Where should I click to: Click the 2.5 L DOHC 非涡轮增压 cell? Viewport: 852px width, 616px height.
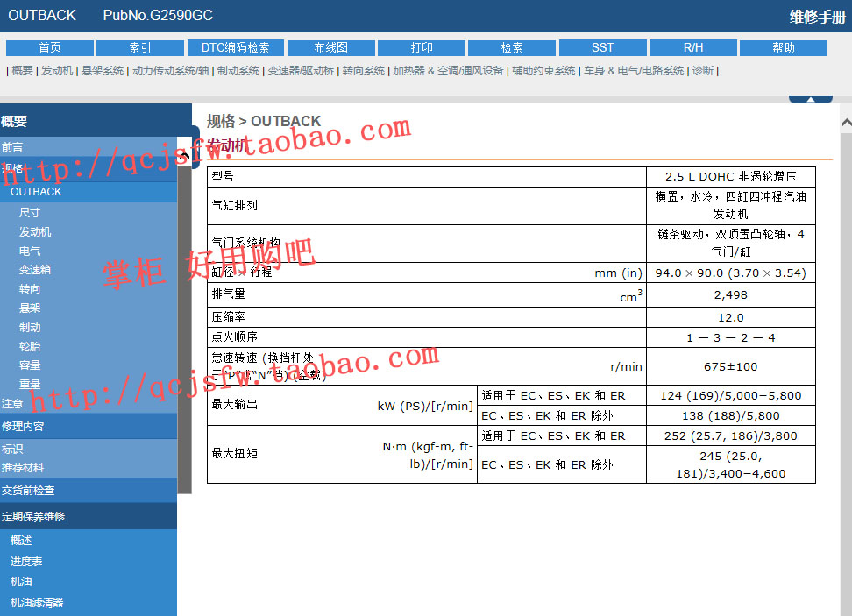pos(731,176)
